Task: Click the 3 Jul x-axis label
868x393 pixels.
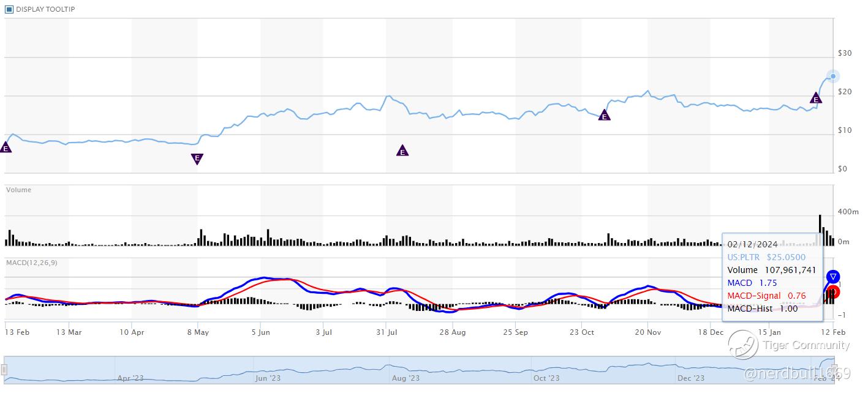Action: coord(323,332)
